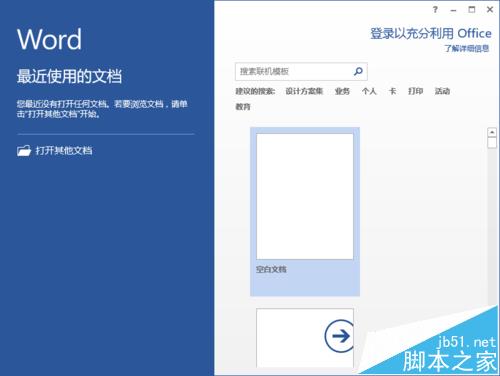Viewport: 500px width, 376px height.
Task: Click the circled arrow tour icon
Action: coord(339,336)
